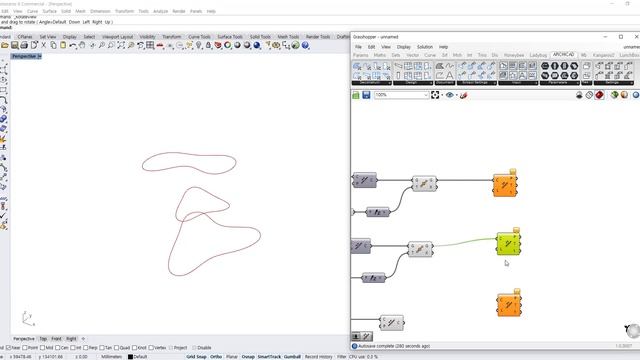
Task: Open dropdown arrow beside zoom extents icon
Action: pyautogui.click(x=442, y=95)
